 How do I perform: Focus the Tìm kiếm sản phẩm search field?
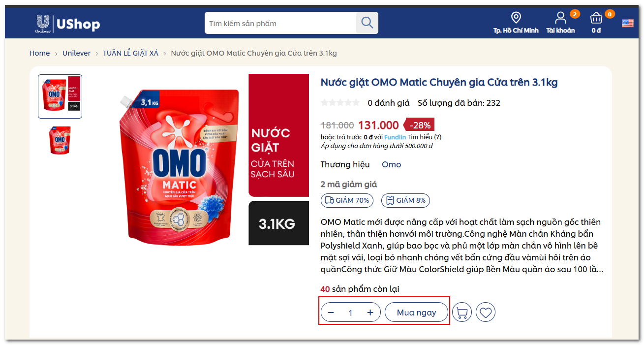(x=280, y=23)
